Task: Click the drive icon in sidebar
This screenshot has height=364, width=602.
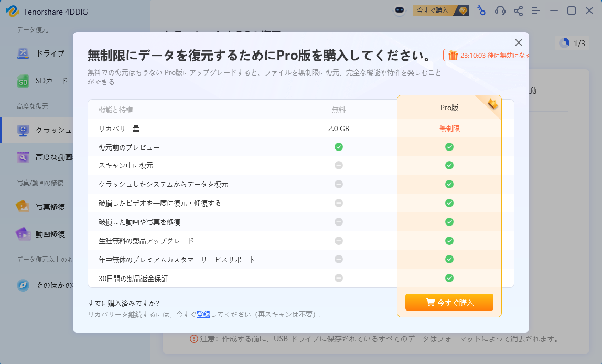Action: 23,53
